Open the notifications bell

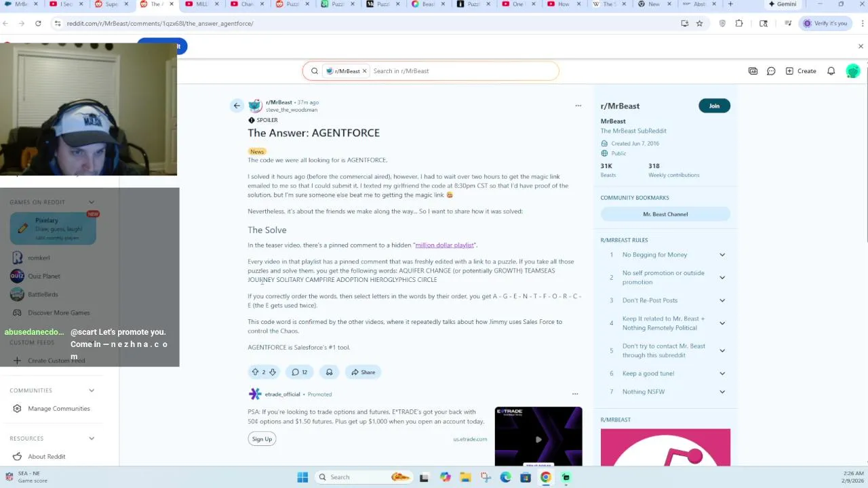pos(831,71)
